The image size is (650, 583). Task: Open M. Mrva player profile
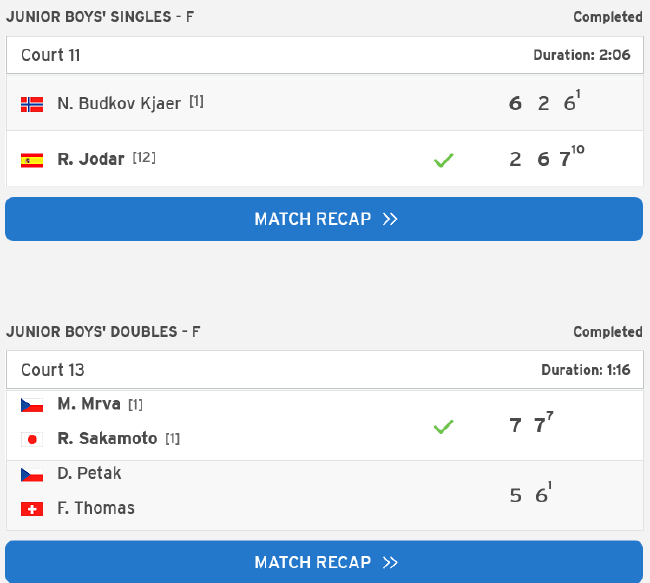[89, 405]
